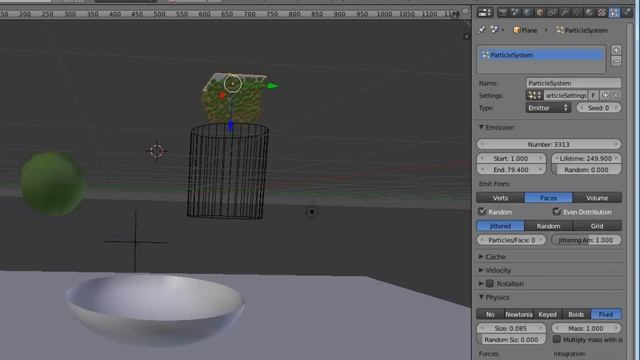Click the Name field ParticleSystem
The height and width of the screenshot is (360, 640).
[573, 83]
